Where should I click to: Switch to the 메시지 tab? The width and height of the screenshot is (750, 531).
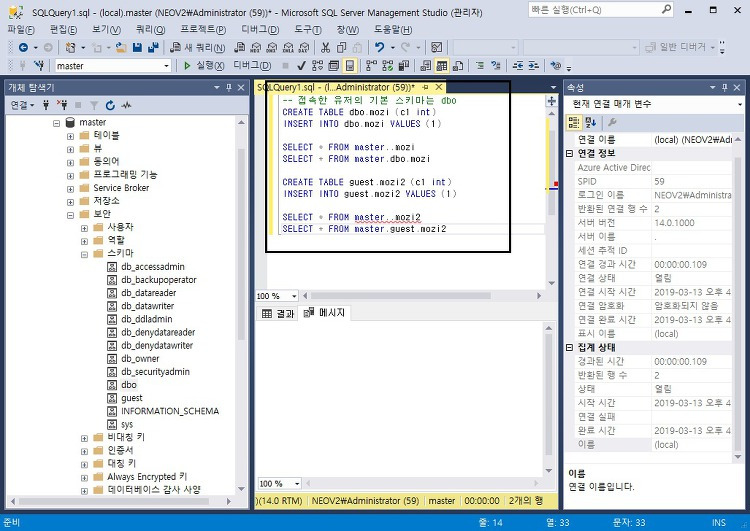point(325,313)
